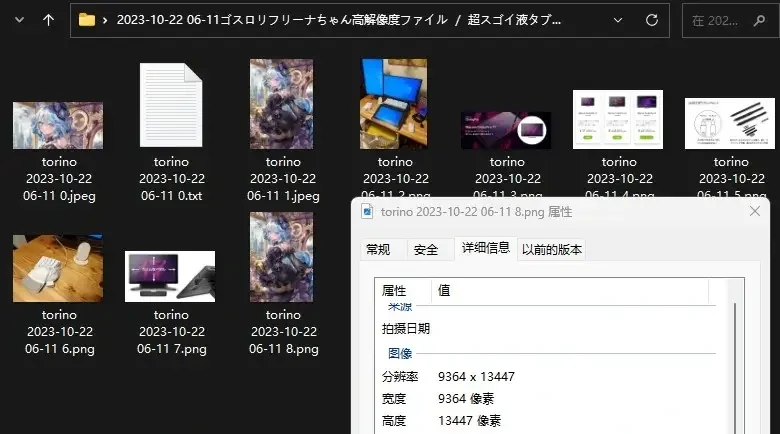The height and width of the screenshot is (434, 780).
Task: Click the 值 column header
Action: click(x=570, y=290)
